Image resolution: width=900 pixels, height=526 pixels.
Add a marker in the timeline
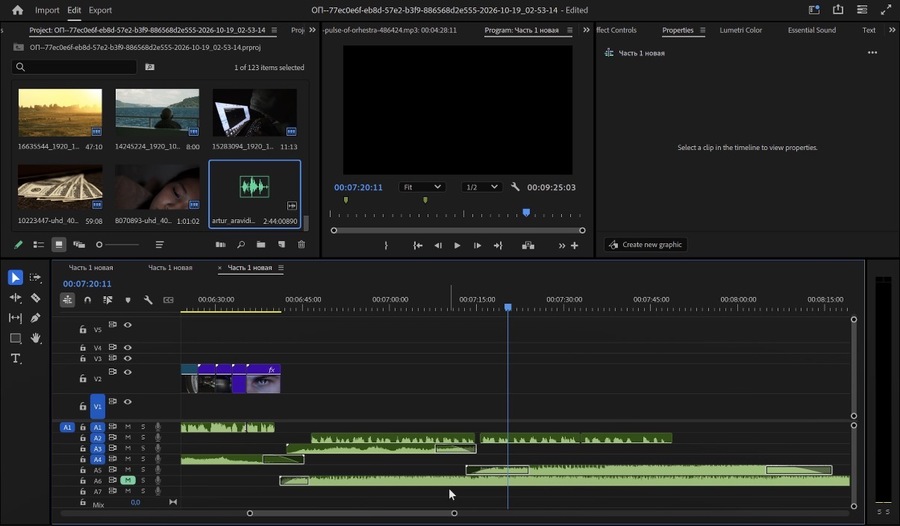pyautogui.click(x=128, y=300)
